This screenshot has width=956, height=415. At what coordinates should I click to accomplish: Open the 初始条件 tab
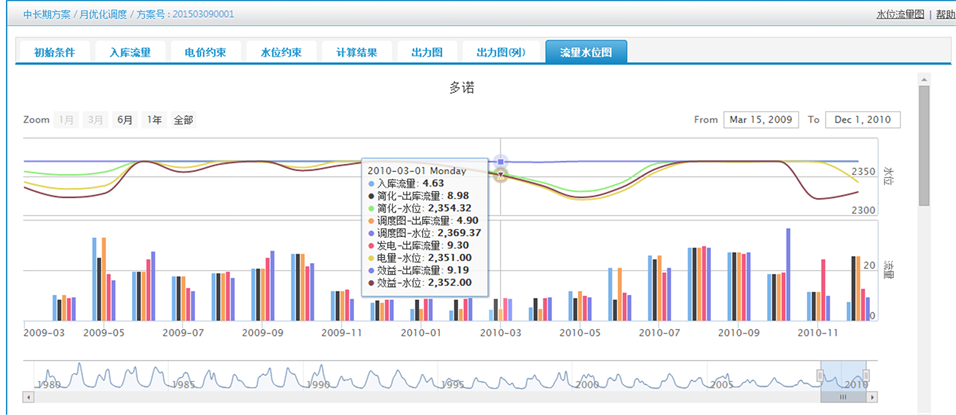tap(54, 52)
